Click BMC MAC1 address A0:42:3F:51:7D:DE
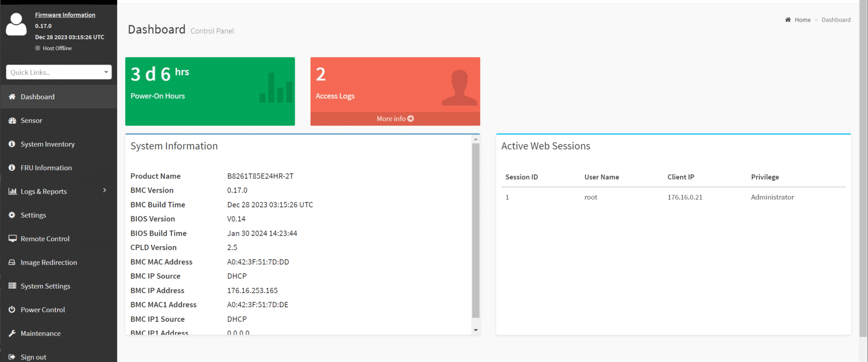Image resolution: width=868 pixels, height=362 pixels. [x=258, y=305]
